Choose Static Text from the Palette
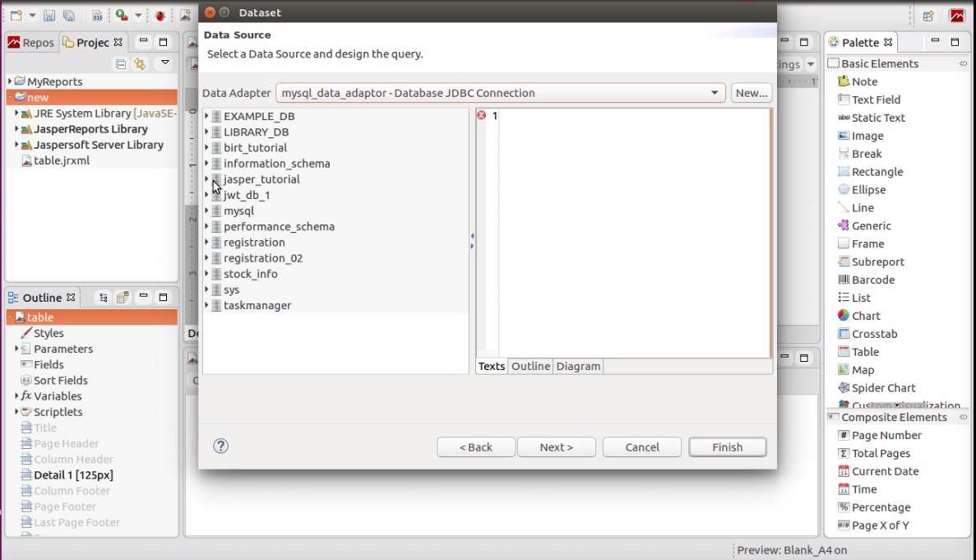This screenshot has width=976, height=560. pyautogui.click(x=872, y=118)
